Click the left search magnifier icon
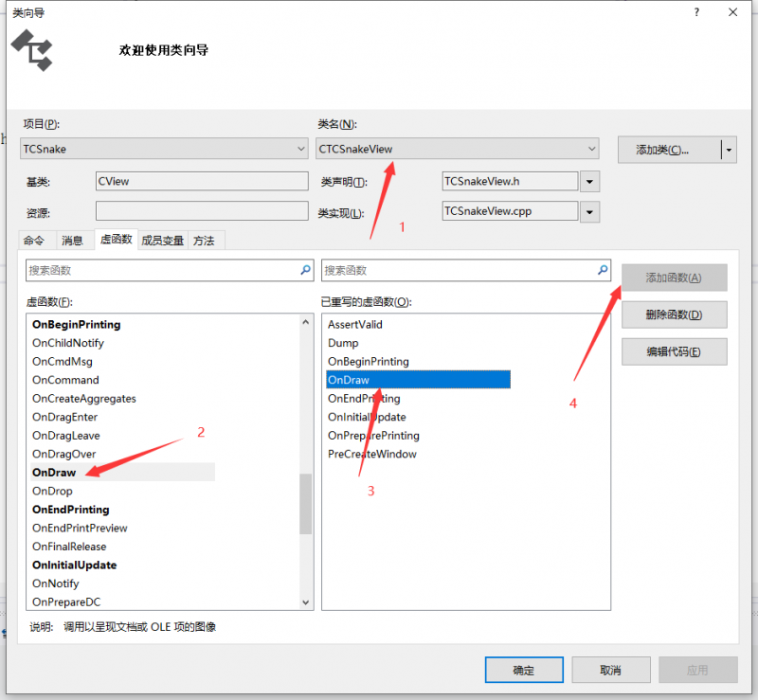 pos(305,270)
